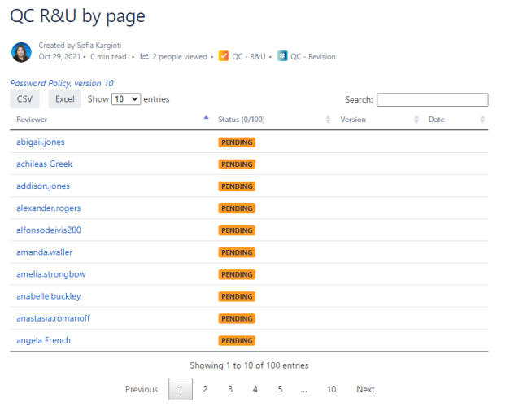523x420 pixels.
Task: Go to page 2 of results
Action: (205, 389)
